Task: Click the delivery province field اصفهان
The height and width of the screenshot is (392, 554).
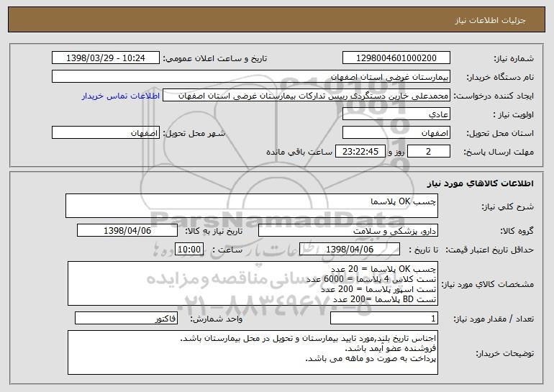Action: [396, 133]
